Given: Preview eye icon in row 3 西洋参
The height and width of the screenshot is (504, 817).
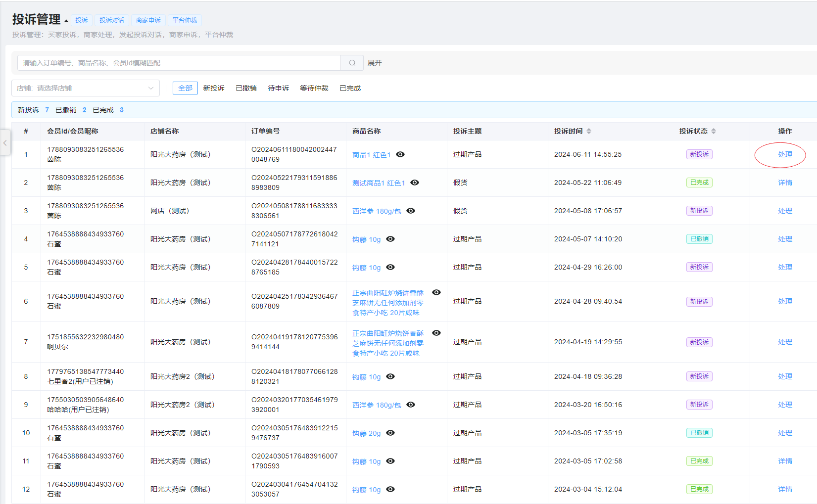Looking at the screenshot, I should (411, 211).
